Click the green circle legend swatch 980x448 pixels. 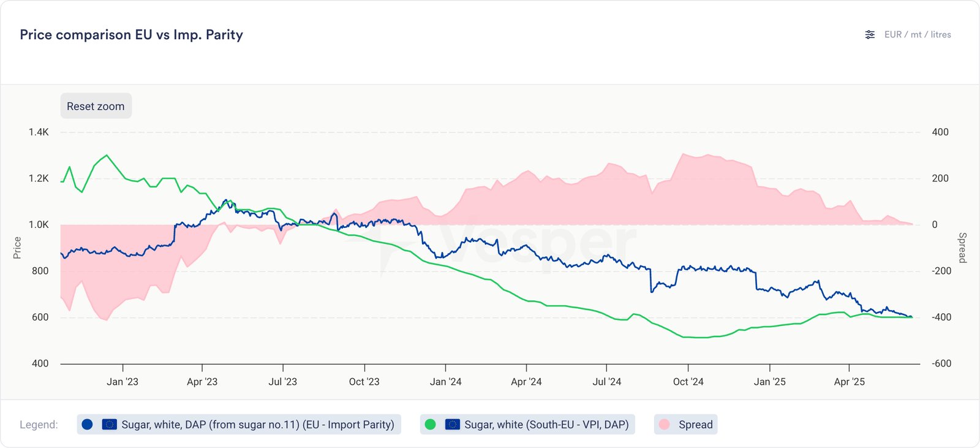pyautogui.click(x=431, y=425)
